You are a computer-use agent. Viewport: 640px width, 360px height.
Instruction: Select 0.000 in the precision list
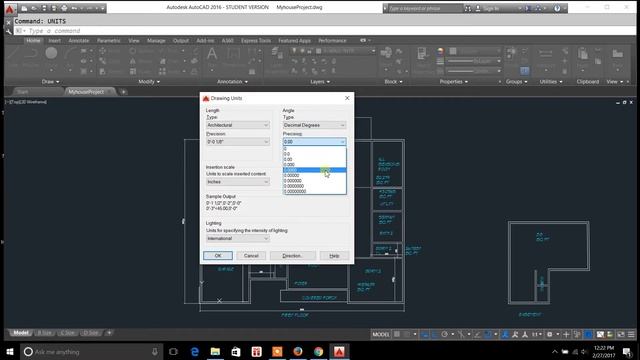pyautogui.click(x=314, y=164)
